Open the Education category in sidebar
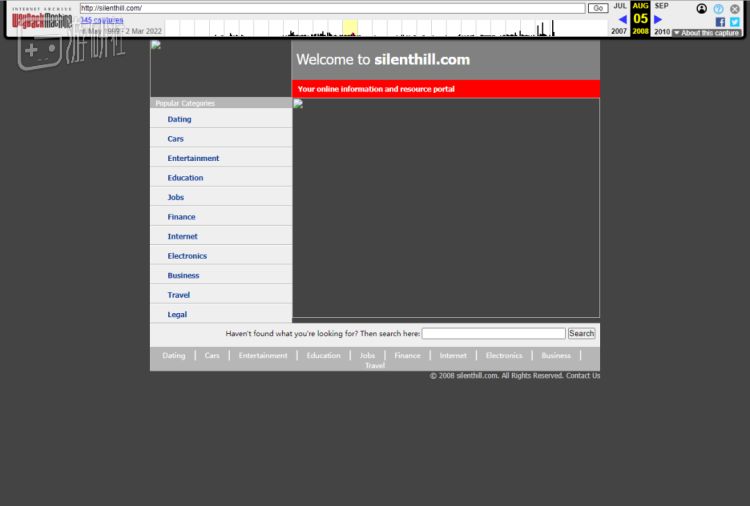This screenshot has height=506, width=750. [x=185, y=178]
